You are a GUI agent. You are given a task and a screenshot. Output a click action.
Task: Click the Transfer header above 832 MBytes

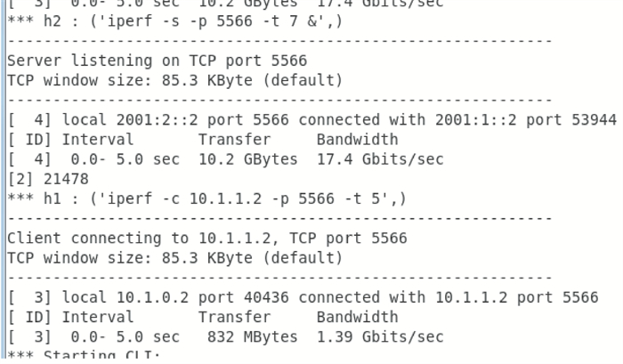(x=228, y=316)
